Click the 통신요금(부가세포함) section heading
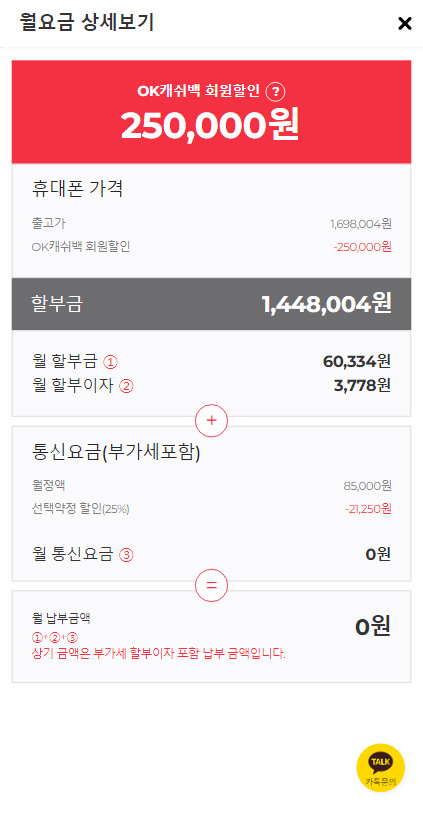This screenshot has width=423, height=817. pyautogui.click(x=116, y=452)
